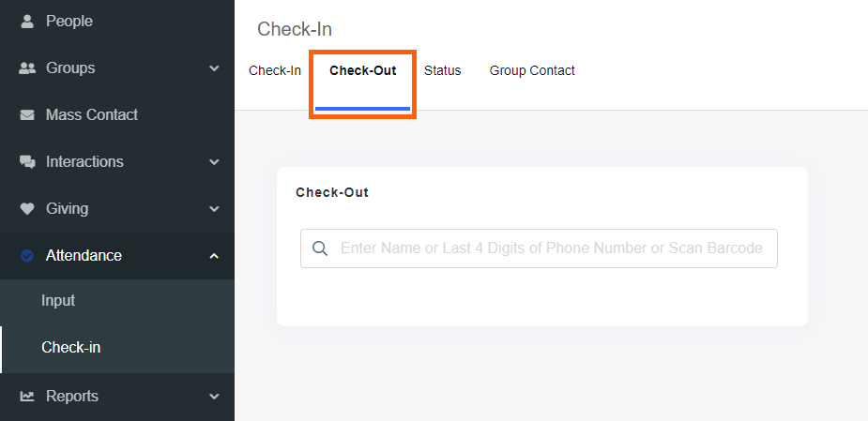Expand the Interactions submenu arrow
868x421 pixels.
(x=214, y=162)
